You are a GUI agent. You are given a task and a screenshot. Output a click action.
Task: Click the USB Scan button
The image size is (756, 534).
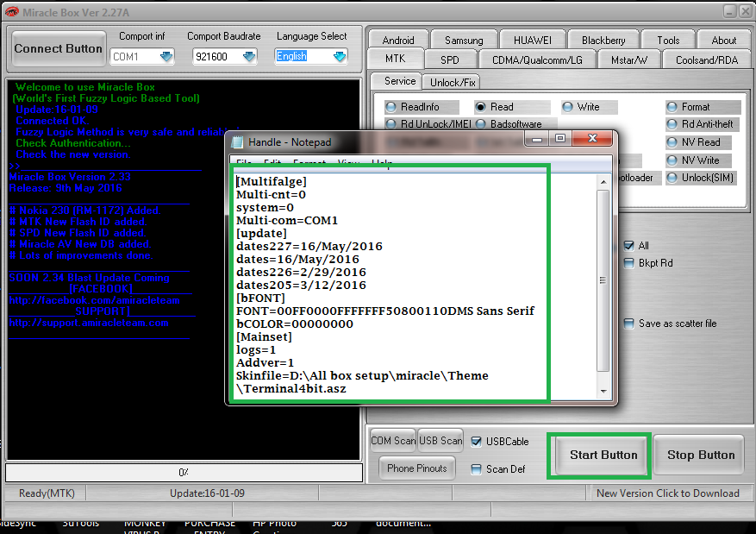tap(440, 441)
